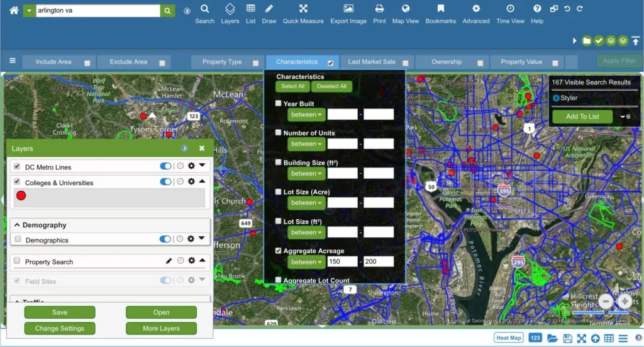Click the 123 labels icon in bottom bar
The width and height of the screenshot is (644, 347).
pos(535,338)
